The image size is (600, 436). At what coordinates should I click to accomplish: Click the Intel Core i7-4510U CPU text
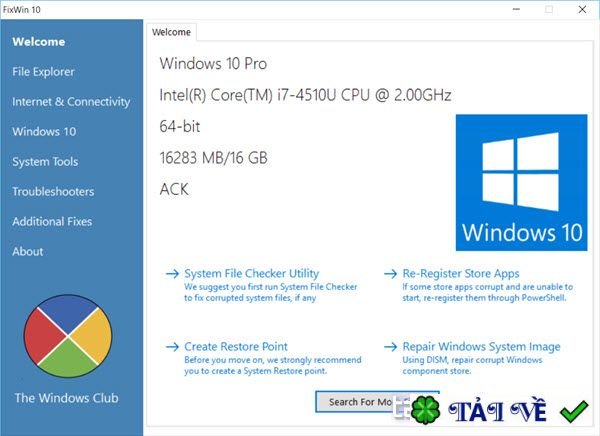[305, 95]
